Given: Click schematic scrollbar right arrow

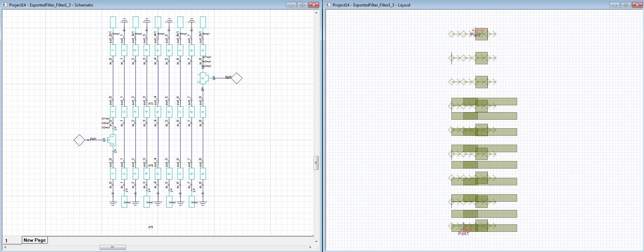Looking at the screenshot, I should 310,247.
